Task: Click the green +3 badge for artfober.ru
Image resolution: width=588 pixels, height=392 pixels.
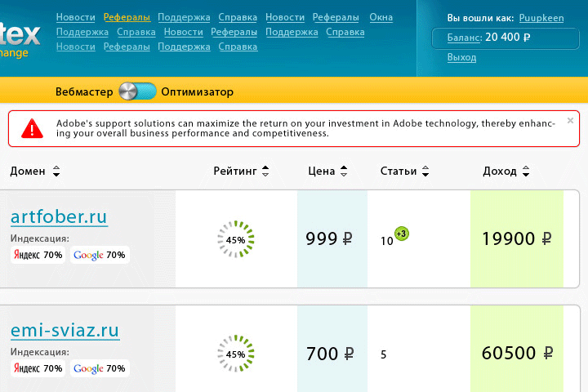Action: tap(402, 234)
